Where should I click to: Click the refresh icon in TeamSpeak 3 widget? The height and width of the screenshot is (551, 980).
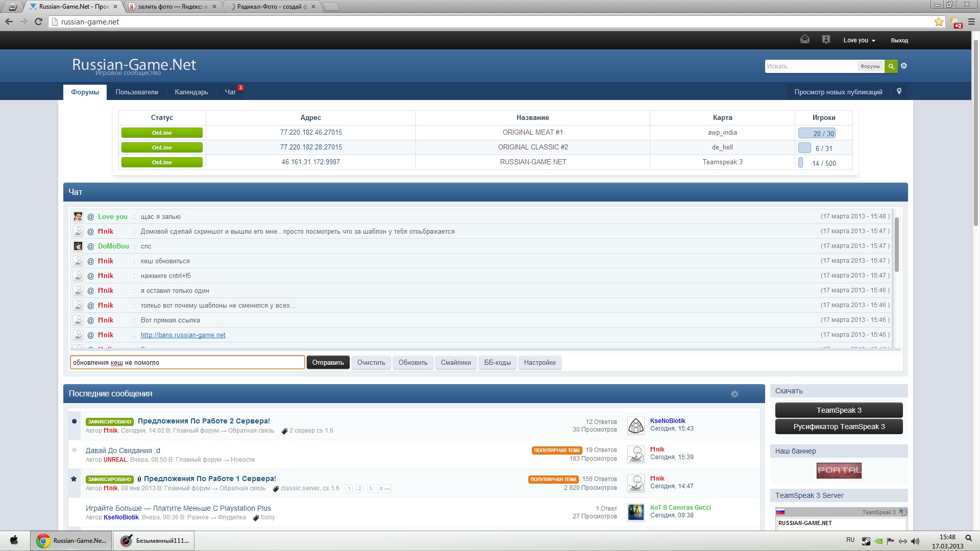902,512
